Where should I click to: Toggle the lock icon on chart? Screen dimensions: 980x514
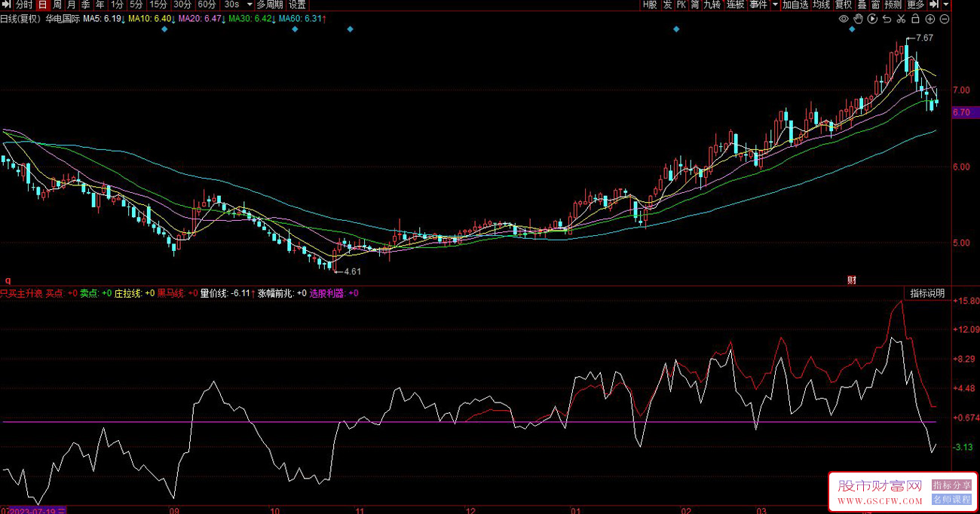(x=915, y=19)
